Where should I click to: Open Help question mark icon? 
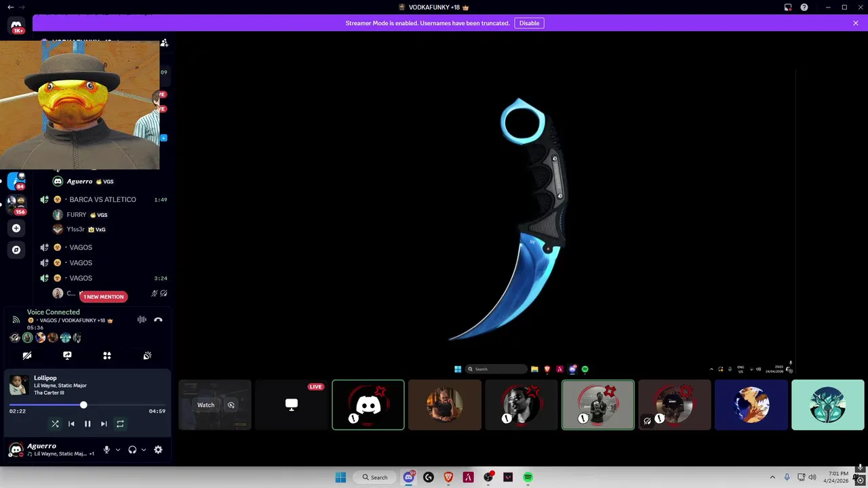click(804, 7)
